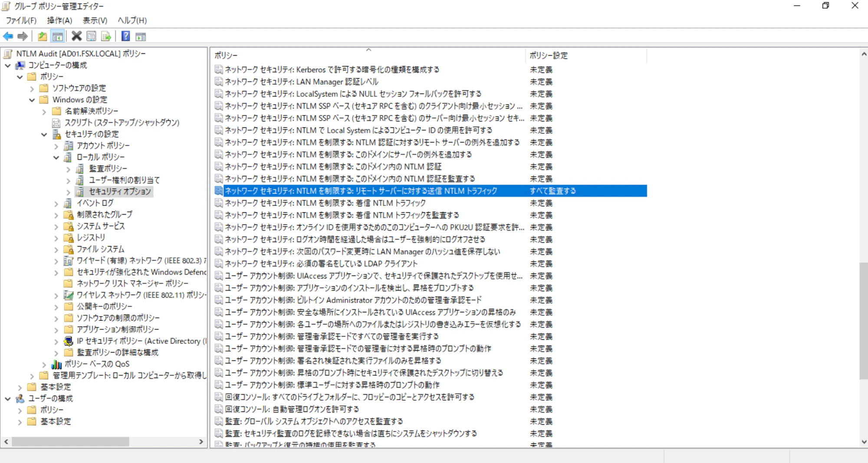Open the 操作(A) menu

59,20
